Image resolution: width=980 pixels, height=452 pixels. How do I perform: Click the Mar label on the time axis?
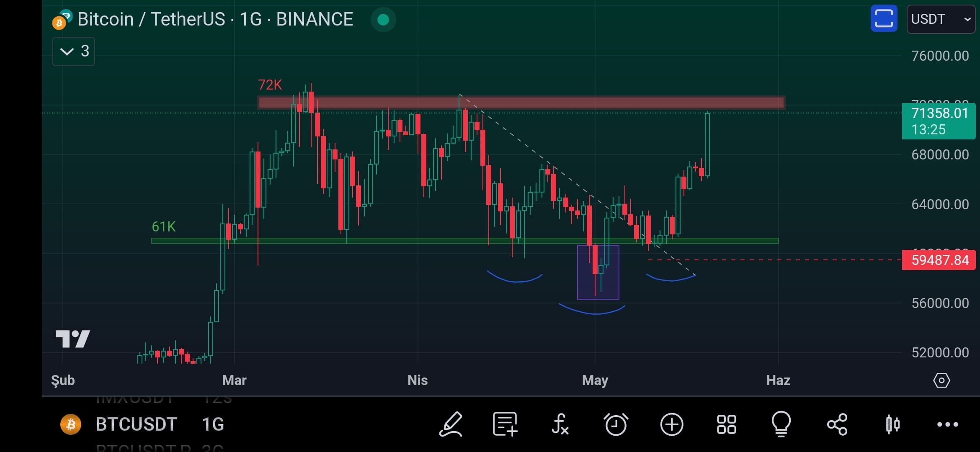235,380
